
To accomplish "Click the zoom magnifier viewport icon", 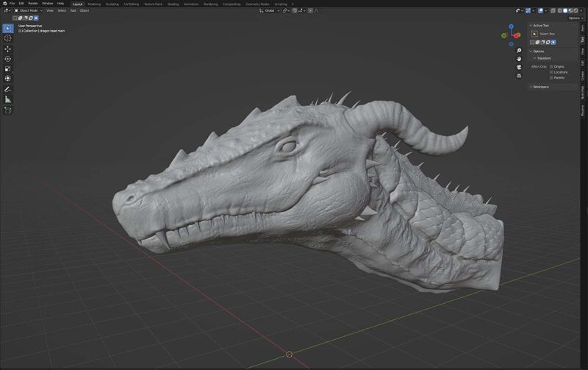I will 519,51.
